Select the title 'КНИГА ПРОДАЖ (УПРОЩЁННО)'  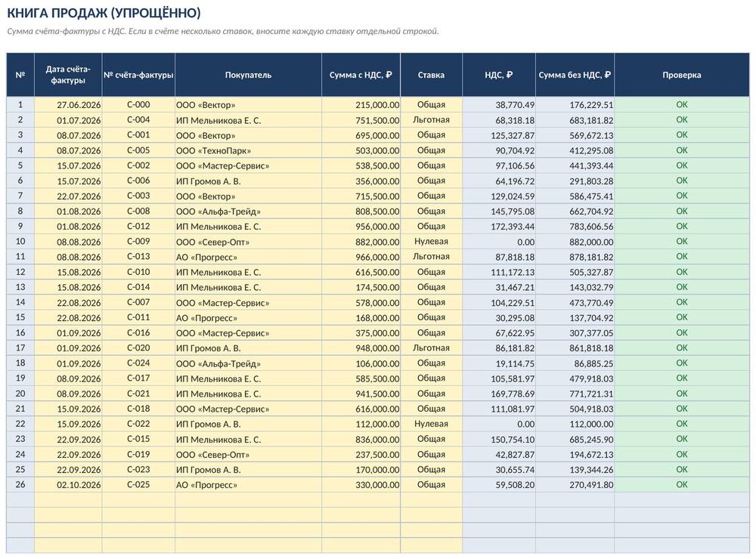coord(104,13)
